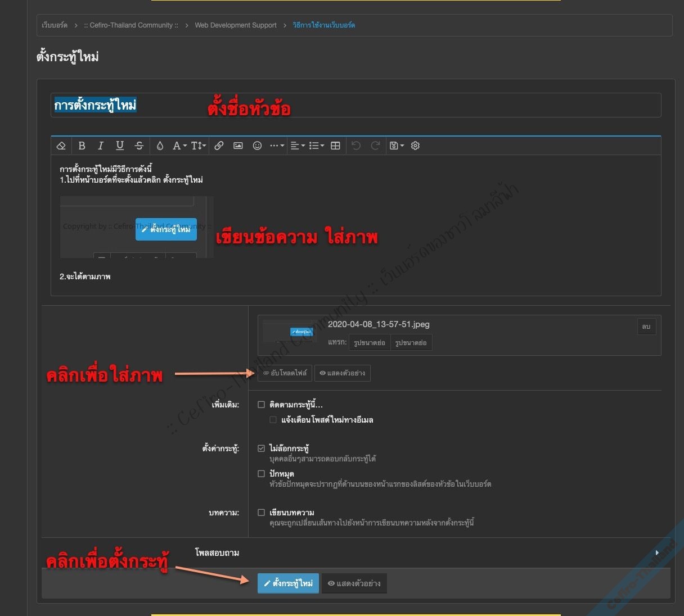Open the text alignment dropdown
The height and width of the screenshot is (616, 684).
pos(297,146)
